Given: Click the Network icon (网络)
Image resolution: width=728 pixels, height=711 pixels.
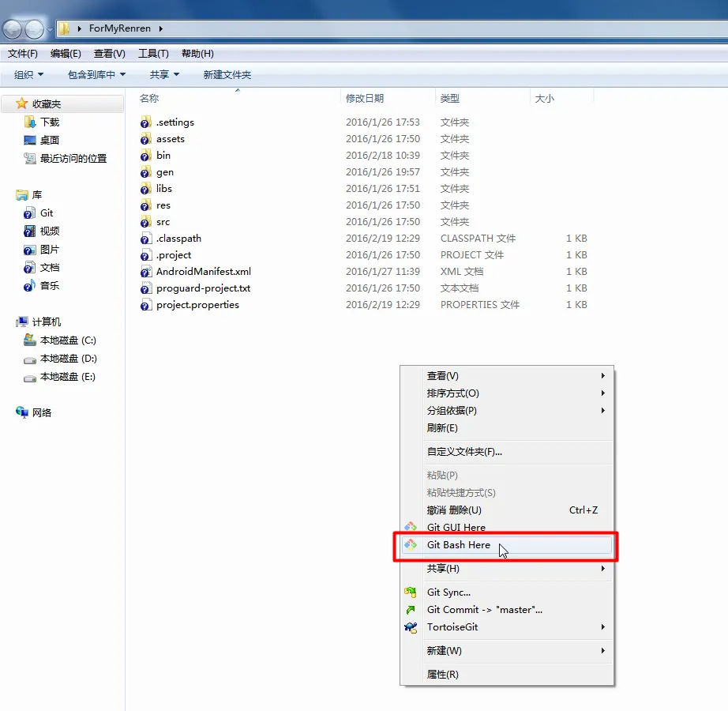Looking at the screenshot, I should click(x=22, y=412).
